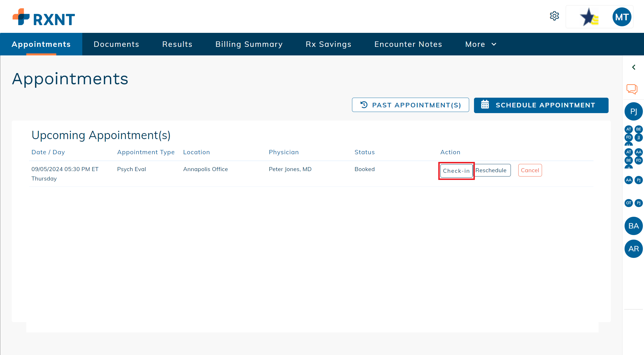Click the 'Upcoming Appointment(s)' heading
The width and height of the screenshot is (644, 355).
click(x=101, y=135)
